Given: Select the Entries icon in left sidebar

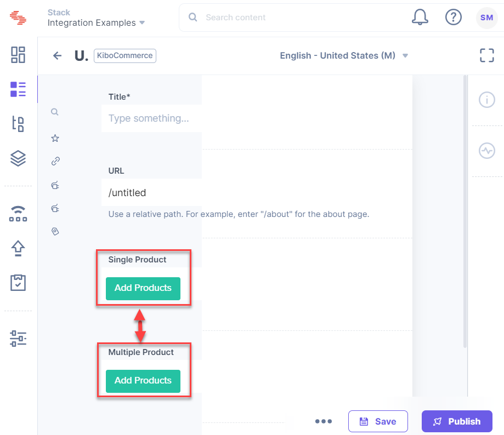Looking at the screenshot, I should coord(18,89).
